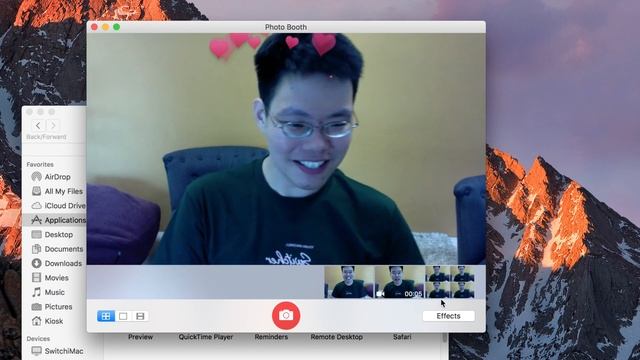640x360 pixels.
Task: Click the Pictures camera icon in sidebar
Action: pos(36,307)
